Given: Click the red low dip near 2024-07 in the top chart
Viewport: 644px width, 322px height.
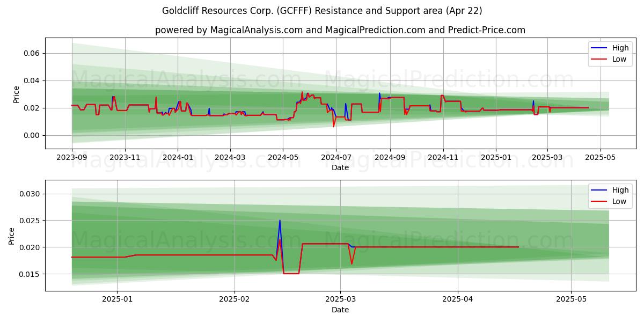Looking at the screenshot, I should click(x=333, y=126).
